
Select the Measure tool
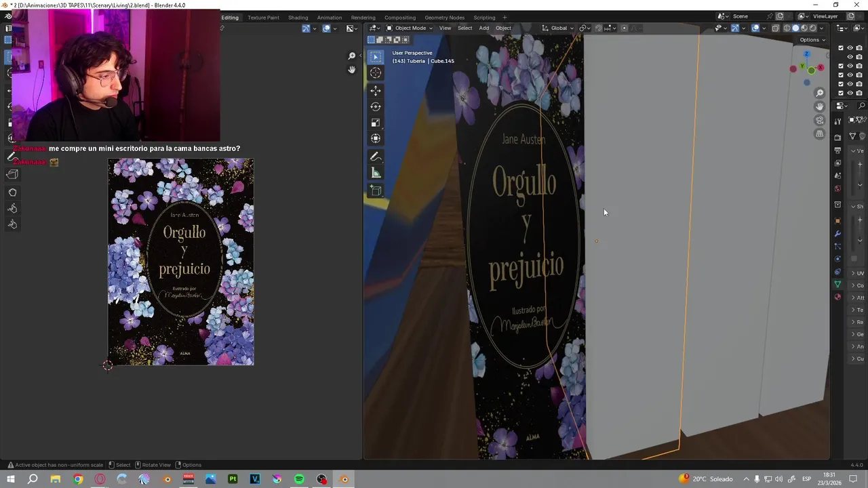pyautogui.click(x=376, y=173)
